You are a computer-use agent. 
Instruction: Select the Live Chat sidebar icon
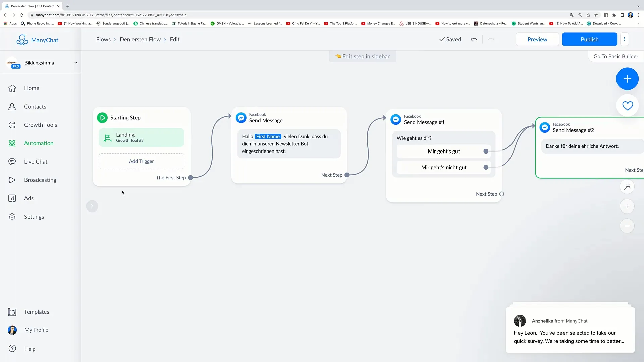12,161
